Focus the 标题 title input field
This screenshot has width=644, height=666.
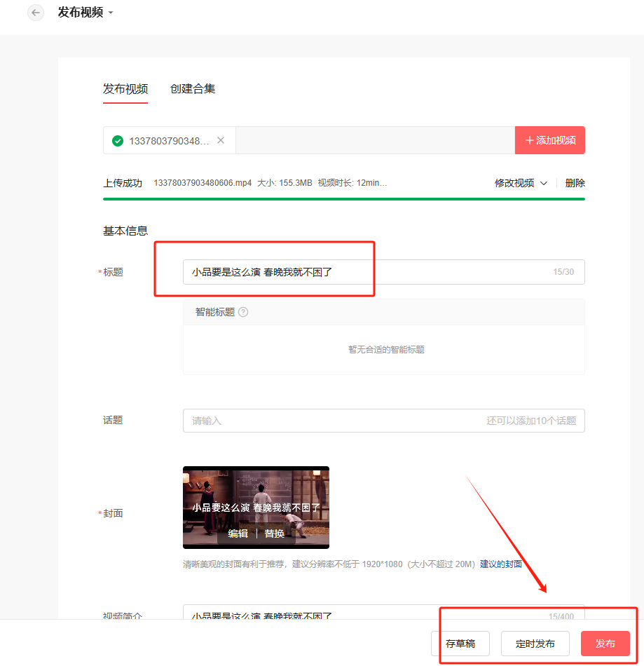click(x=384, y=272)
